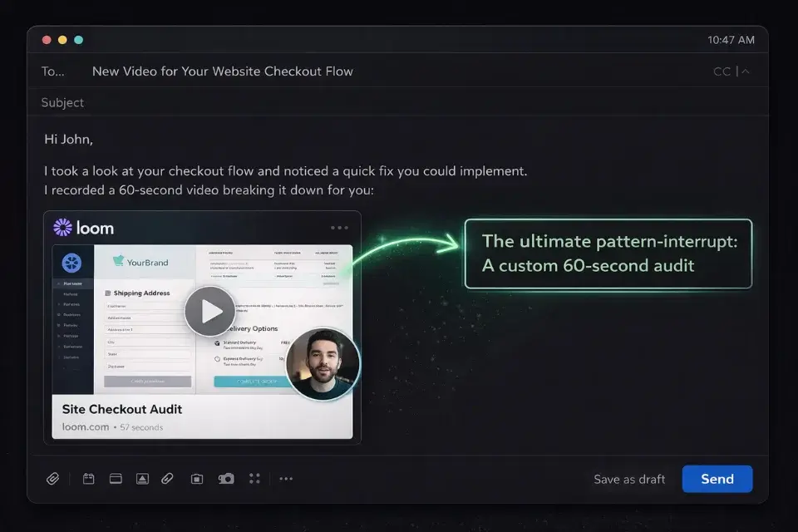Capture a screenshot with the framed camera icon
The image size is (798, 532).
(x=196, y=479)
